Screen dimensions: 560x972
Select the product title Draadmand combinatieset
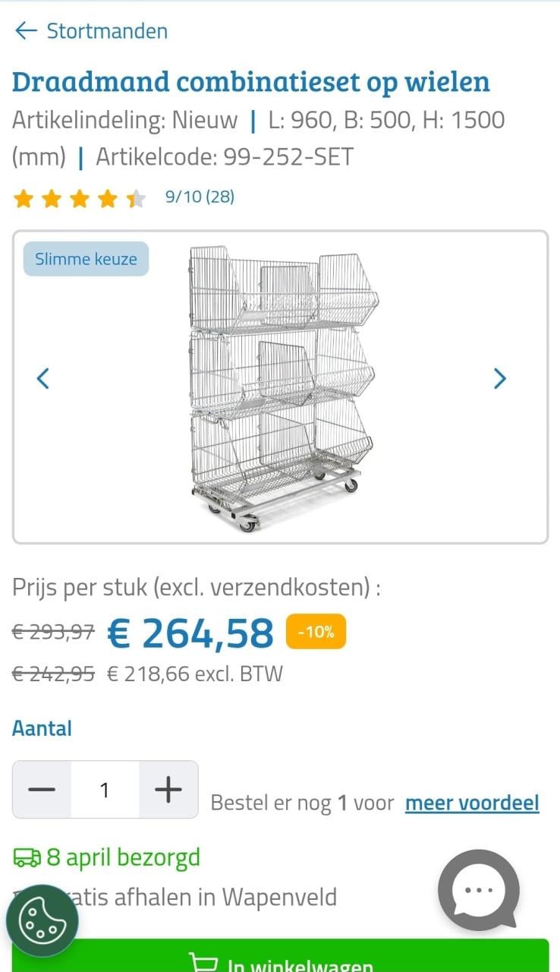point(250,82)
